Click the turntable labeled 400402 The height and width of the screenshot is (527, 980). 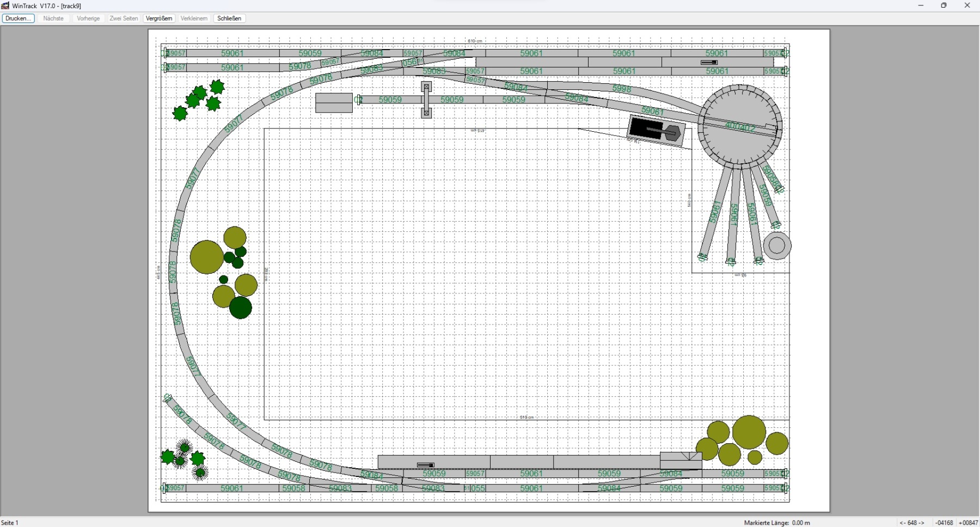click(740, 125)
